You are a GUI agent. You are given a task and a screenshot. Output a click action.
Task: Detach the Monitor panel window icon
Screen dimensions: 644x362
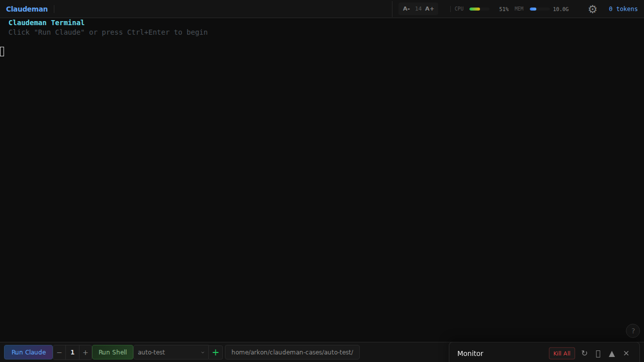pyautogui.click(x=598, y=353)
